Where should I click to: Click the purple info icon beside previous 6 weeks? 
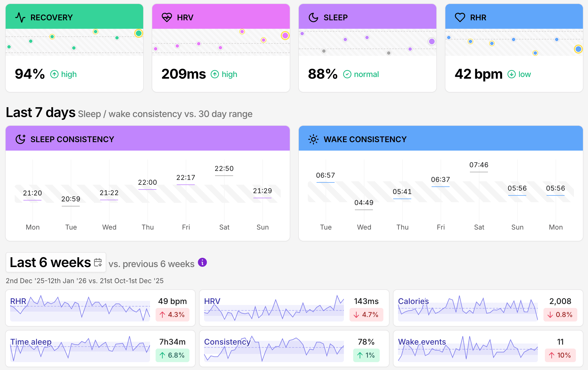[x=202, y=262]
